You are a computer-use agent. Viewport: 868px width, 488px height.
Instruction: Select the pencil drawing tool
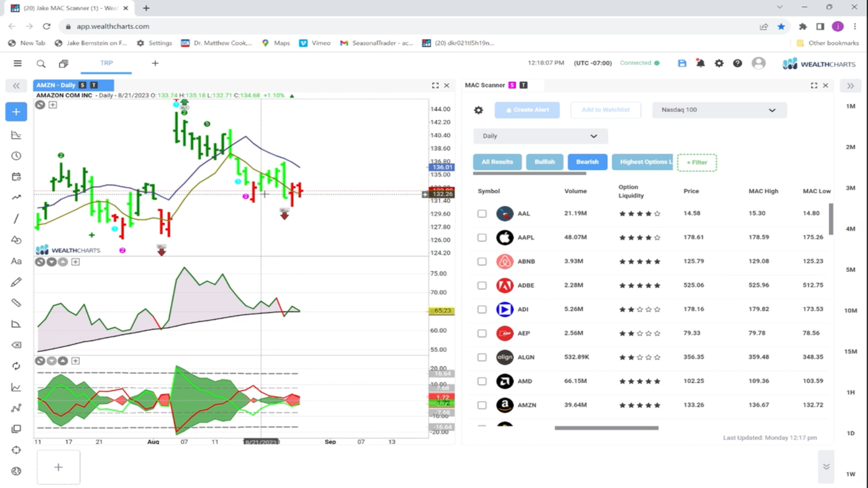click(x=16, y=282)
